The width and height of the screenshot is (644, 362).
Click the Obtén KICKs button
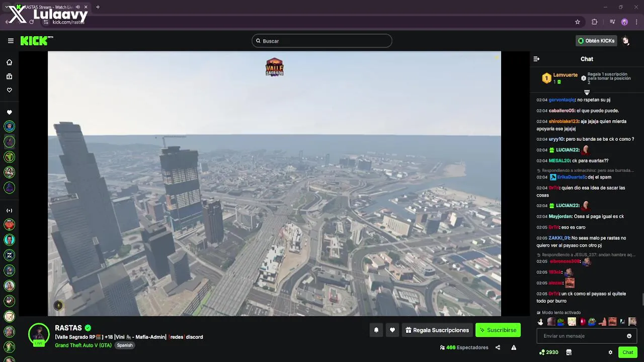click(596, 41)
